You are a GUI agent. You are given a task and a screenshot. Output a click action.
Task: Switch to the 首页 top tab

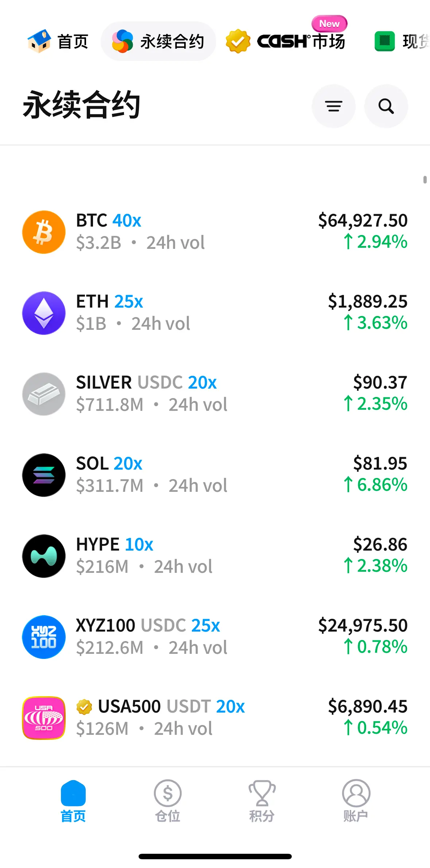pyautogui.click(x=58, y=41)
